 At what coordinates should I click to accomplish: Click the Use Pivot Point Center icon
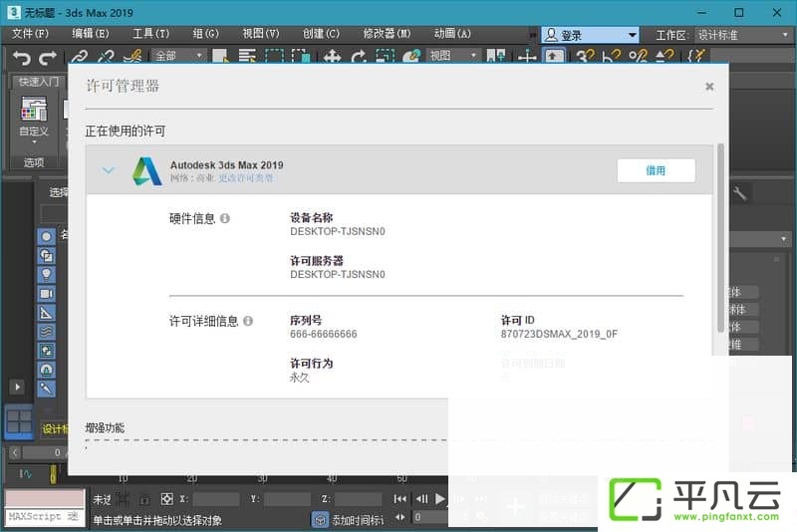(496, 57)
